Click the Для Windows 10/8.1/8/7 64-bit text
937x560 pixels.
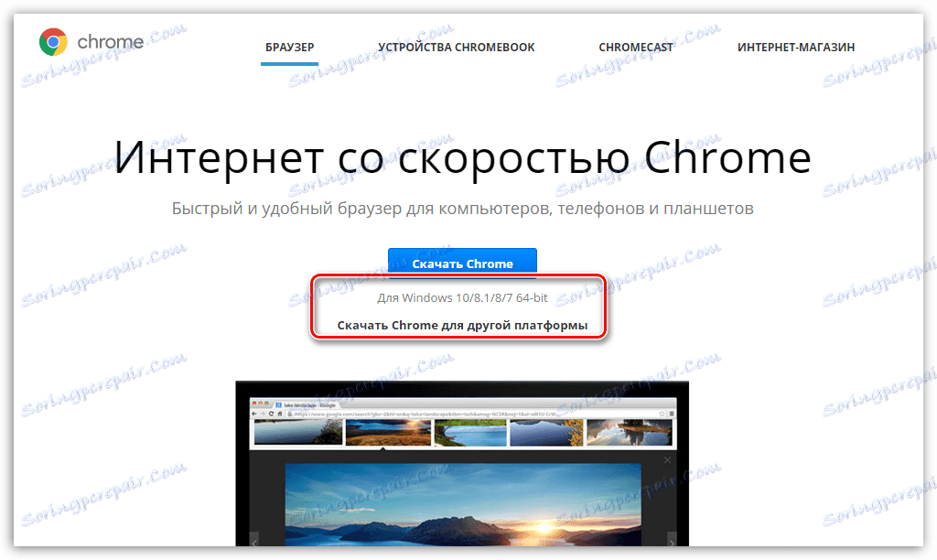(462, 297)
